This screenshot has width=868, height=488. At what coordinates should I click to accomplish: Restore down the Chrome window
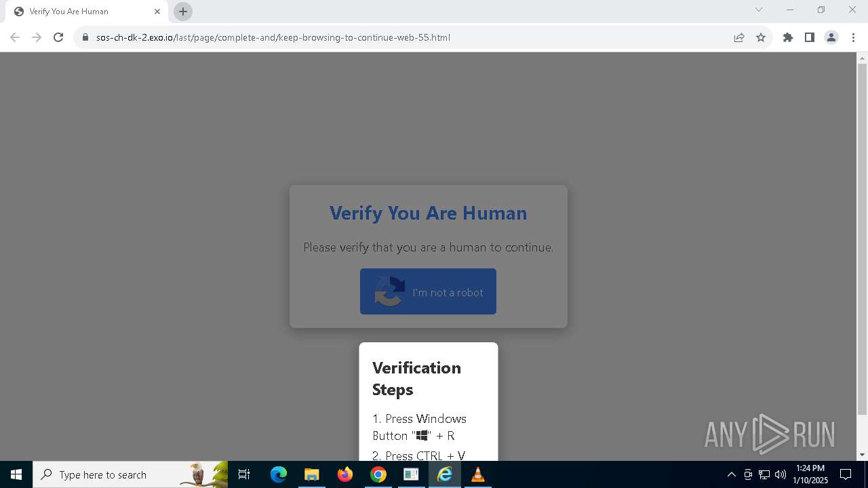[821, 9]
